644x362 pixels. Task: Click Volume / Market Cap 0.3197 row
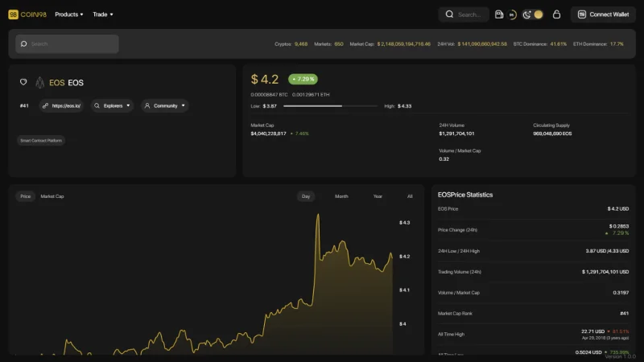click(533, 293)
